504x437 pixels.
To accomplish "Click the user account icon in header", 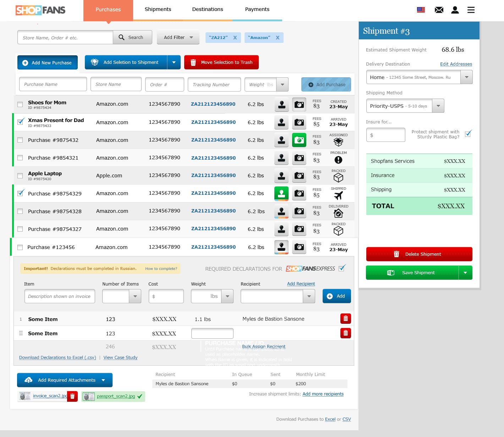I will tap(455, 10).
